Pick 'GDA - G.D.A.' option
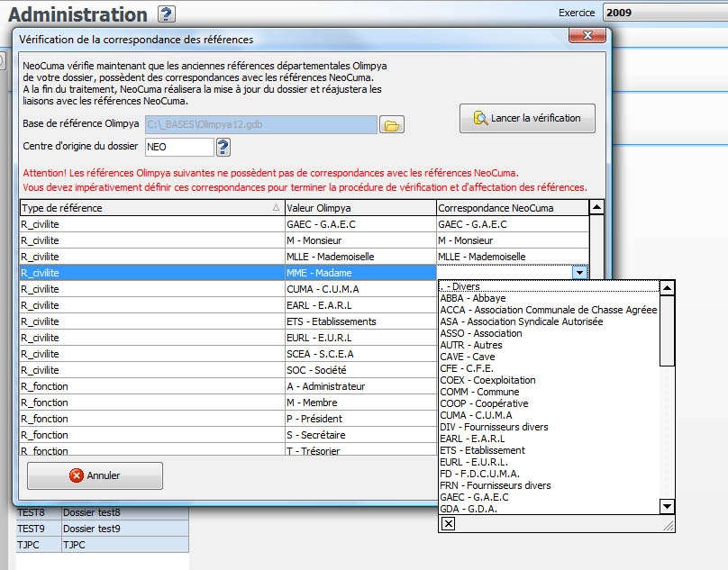 549,509
